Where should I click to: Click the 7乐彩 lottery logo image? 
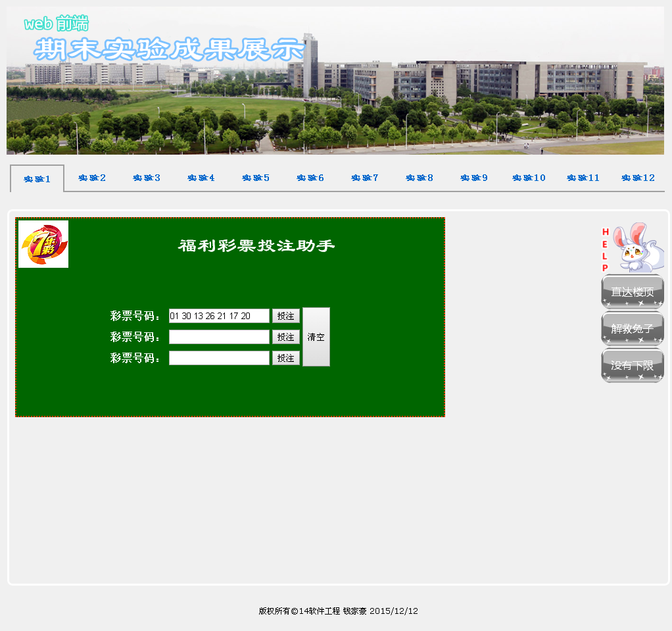pos(43,244)
